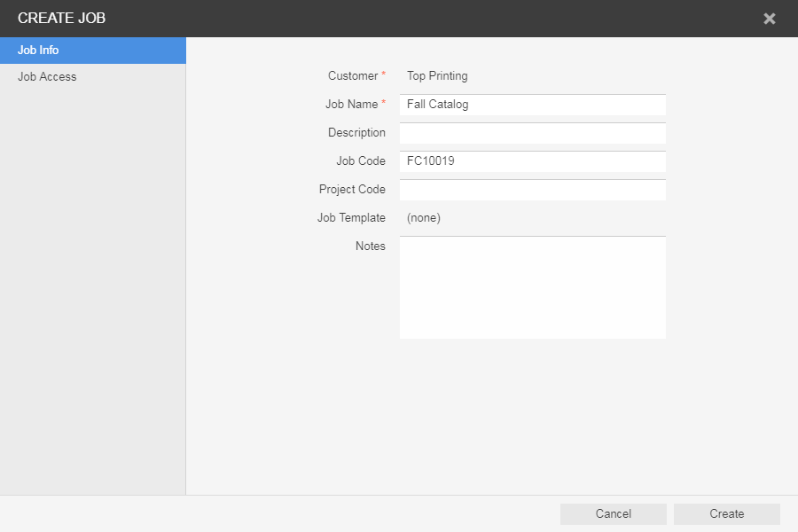This screenshot has height=532, width=798.
Task: Click the Job Name field label
Action: click(351, 105)
